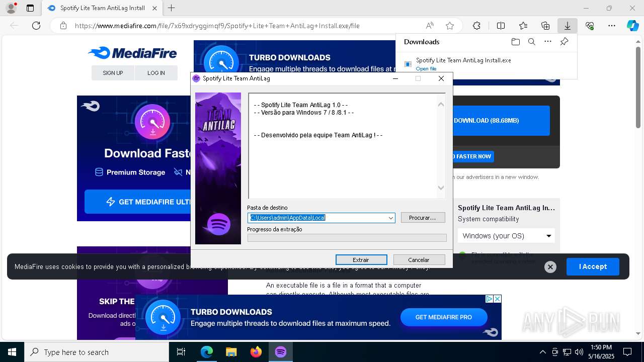
Task: Open Browser essentials icon
Action: pos(590,26)
